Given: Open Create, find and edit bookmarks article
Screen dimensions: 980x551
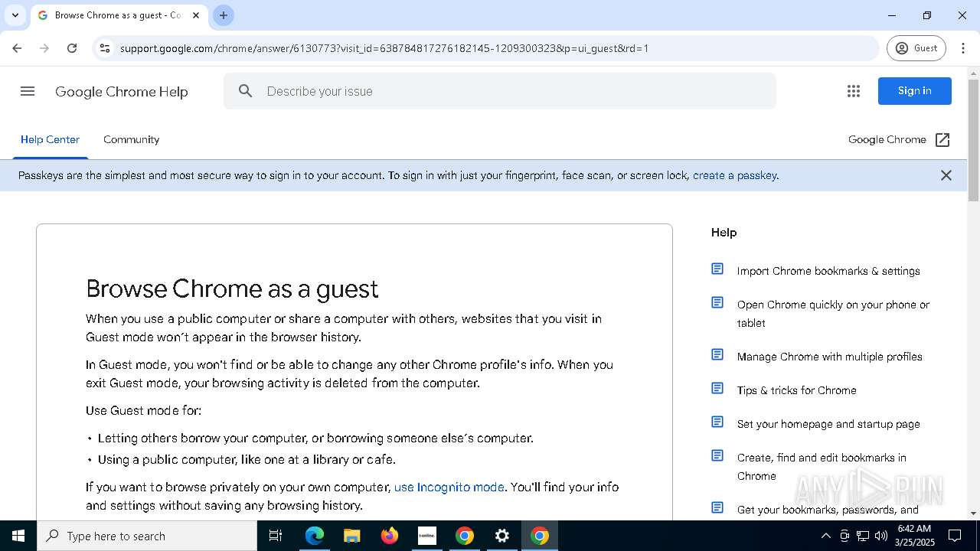Looking at the screenshot, I should coord(822,467).
